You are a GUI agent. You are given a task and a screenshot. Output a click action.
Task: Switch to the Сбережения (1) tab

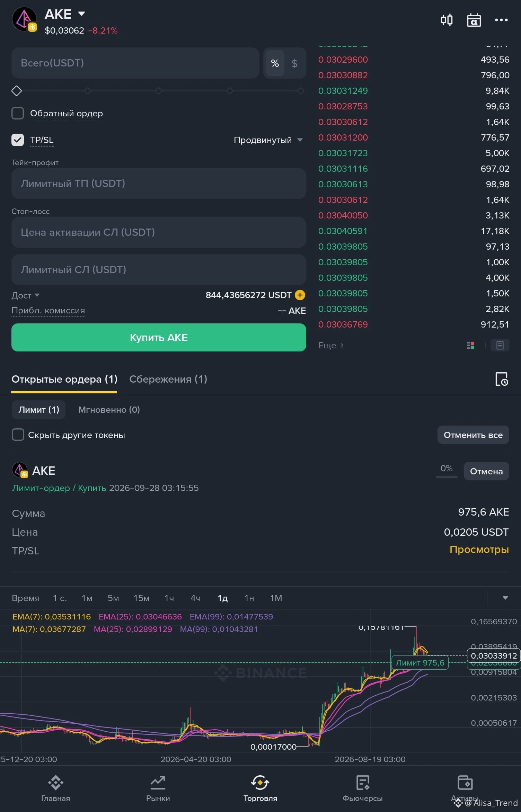(x=168, y=379)
